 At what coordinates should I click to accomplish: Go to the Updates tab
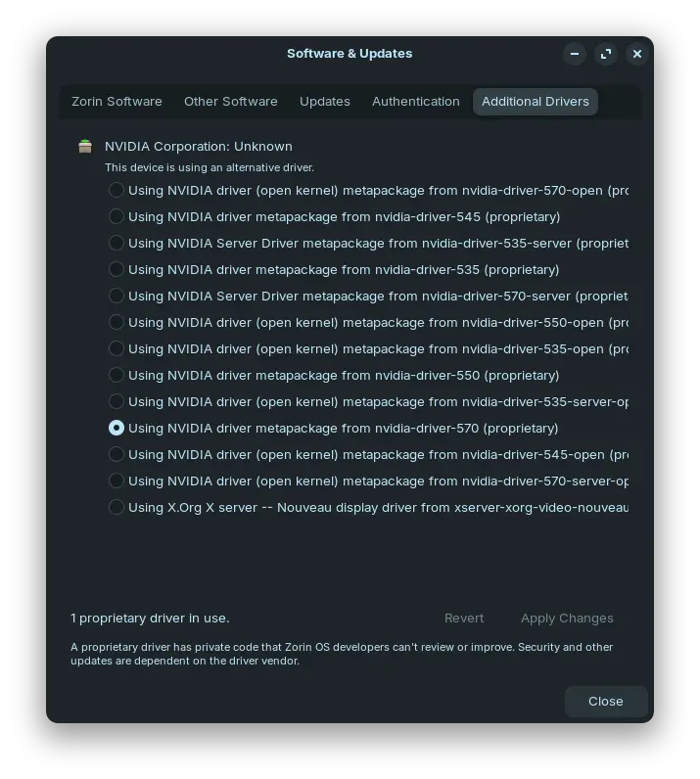point(325,102)
